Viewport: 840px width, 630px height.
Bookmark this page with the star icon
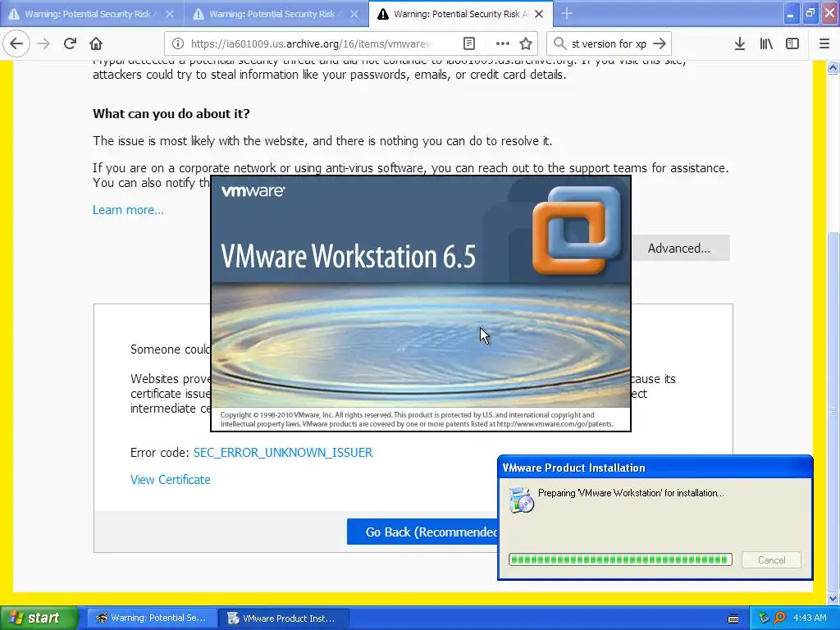click(526, 44)
